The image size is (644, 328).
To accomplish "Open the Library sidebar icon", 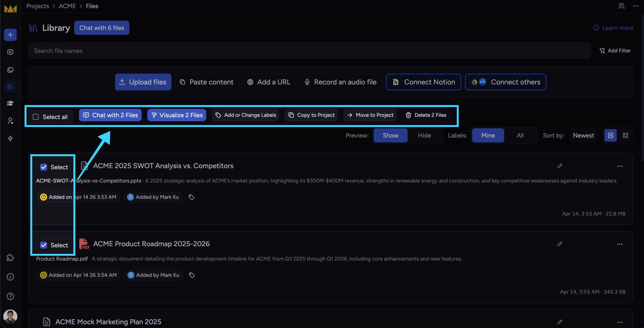I will click(x=10, y=86).
